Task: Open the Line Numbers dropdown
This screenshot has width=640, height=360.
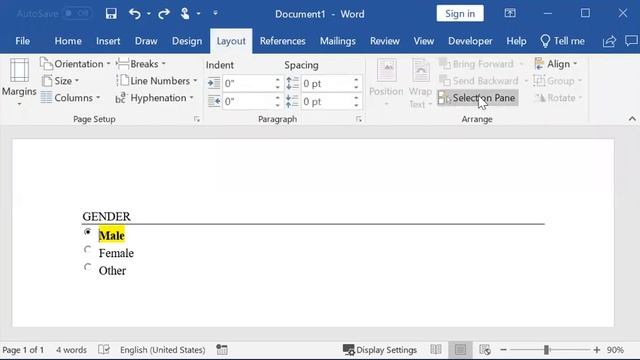Action: (x=157, y=81)
